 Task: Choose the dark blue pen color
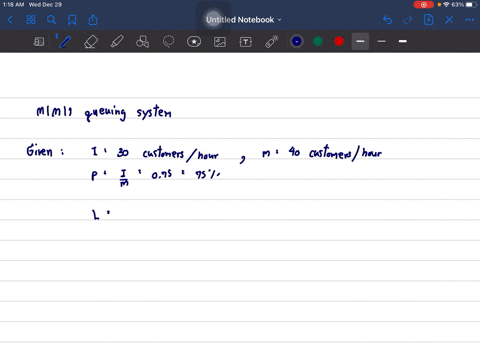point(297,41)
